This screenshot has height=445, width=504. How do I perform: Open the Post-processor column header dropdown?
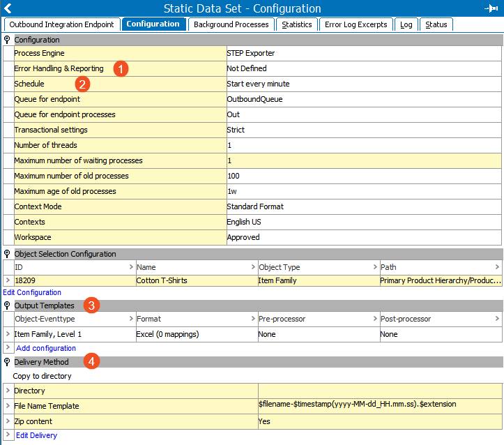tap(497, 319)
